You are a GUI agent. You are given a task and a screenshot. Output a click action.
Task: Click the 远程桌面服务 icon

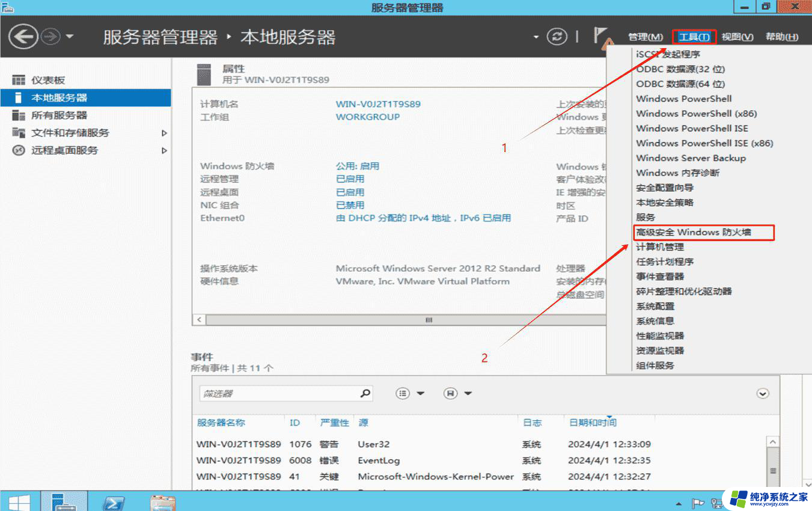click(x=19, y=150)
